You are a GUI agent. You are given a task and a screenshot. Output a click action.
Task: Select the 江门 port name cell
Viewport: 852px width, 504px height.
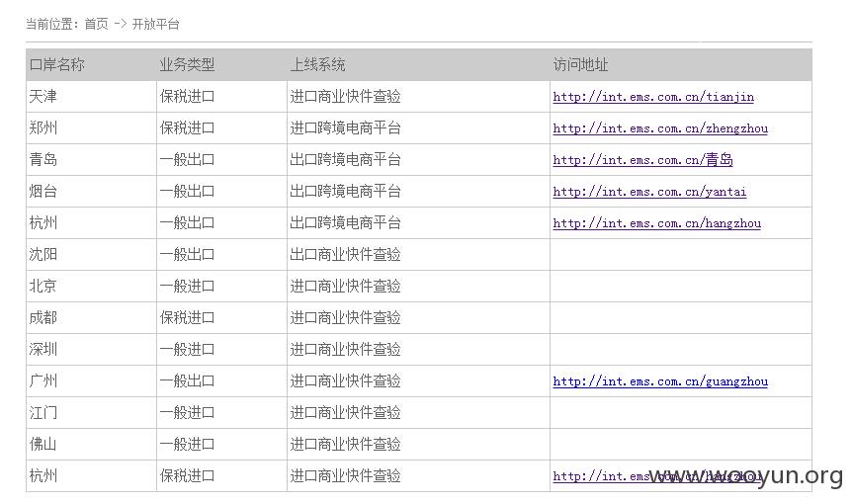pyautogui.click(x=91, y=413)
